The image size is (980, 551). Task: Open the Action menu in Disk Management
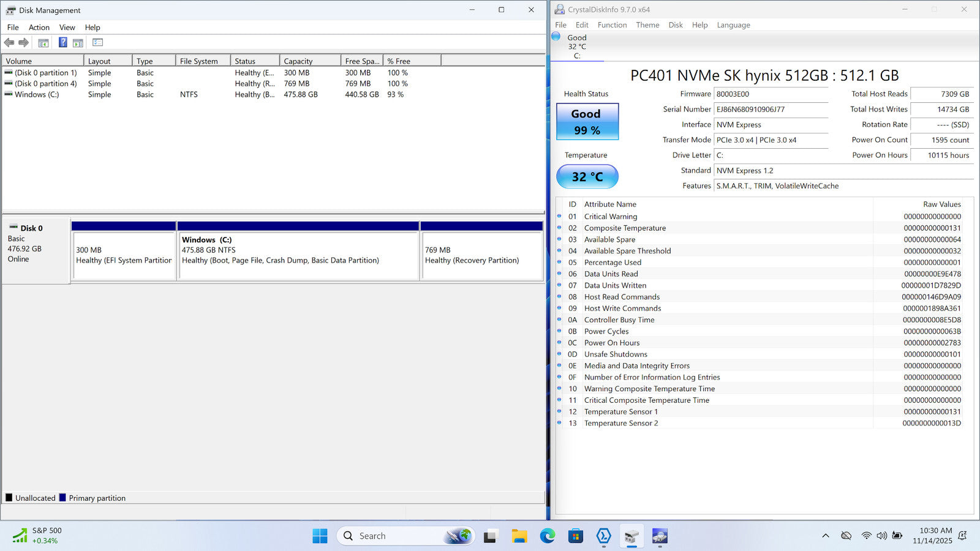click(39, 28)
